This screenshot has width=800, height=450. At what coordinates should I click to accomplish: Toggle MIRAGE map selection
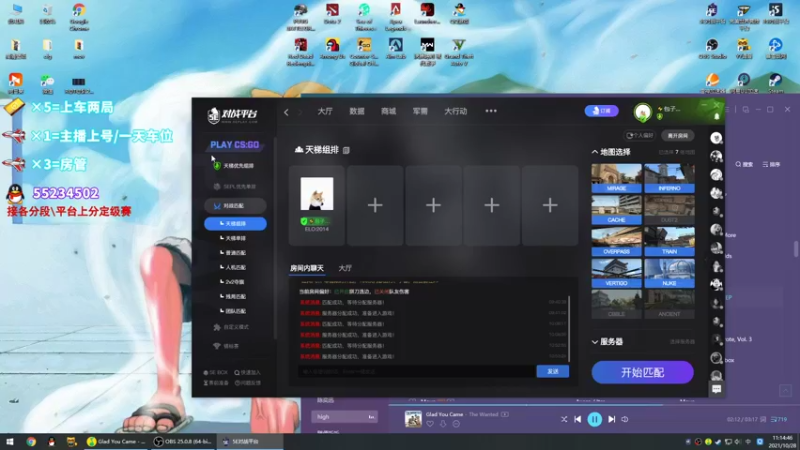pyautogui.click(x=616, y=178)
